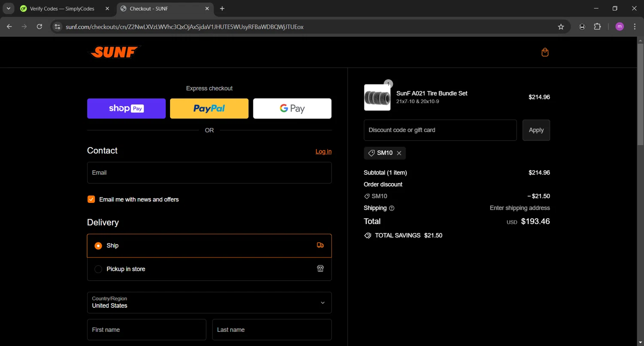Viewport: 644px width, 346px height.
Task: Click the page vertical scrollbar
Action: click(x=641, y=95)
